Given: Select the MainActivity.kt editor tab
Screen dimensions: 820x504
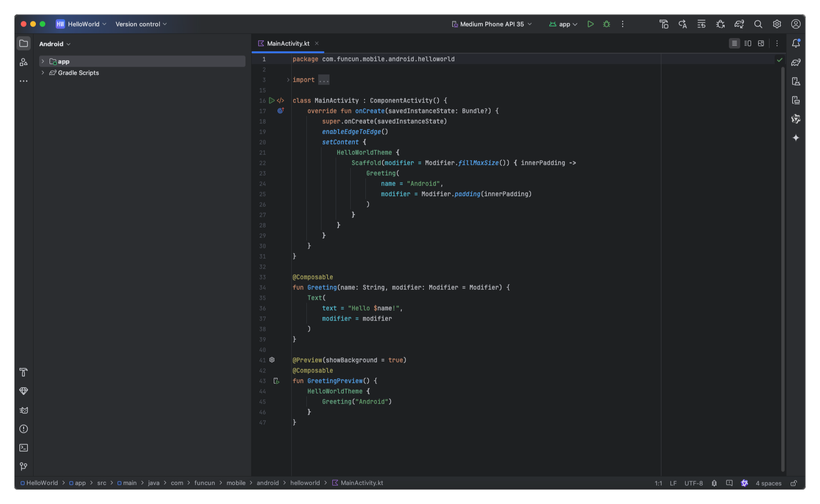Looking at the screenshot, I should click(288, 43).
